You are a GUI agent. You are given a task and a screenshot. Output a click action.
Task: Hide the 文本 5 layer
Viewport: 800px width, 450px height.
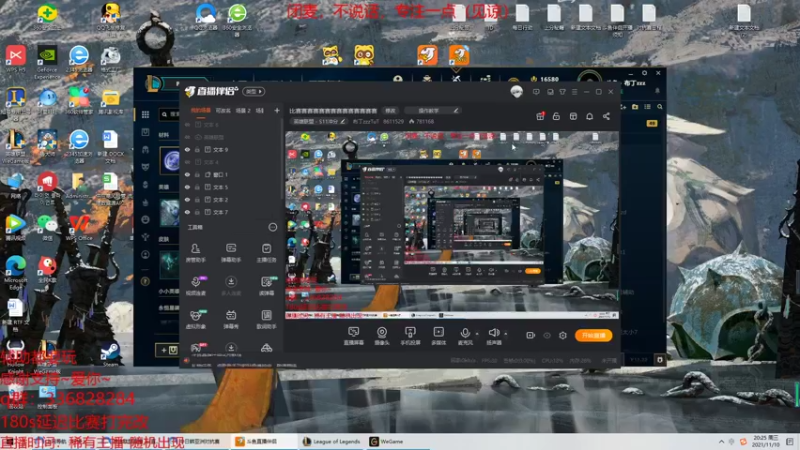[187, 187]
